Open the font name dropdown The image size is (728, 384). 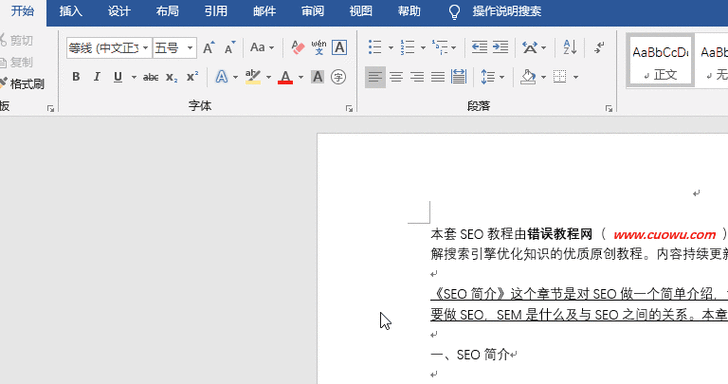tap(145, 48)
